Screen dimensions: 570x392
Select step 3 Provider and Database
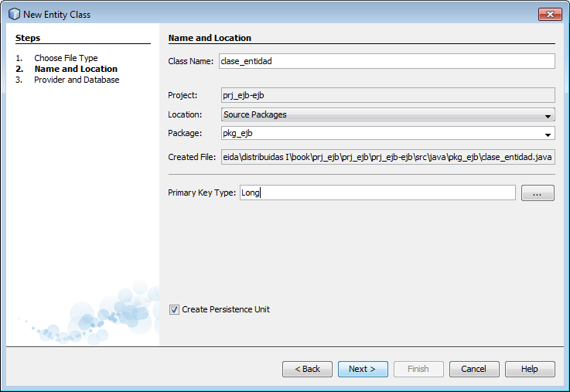[77, 80]
